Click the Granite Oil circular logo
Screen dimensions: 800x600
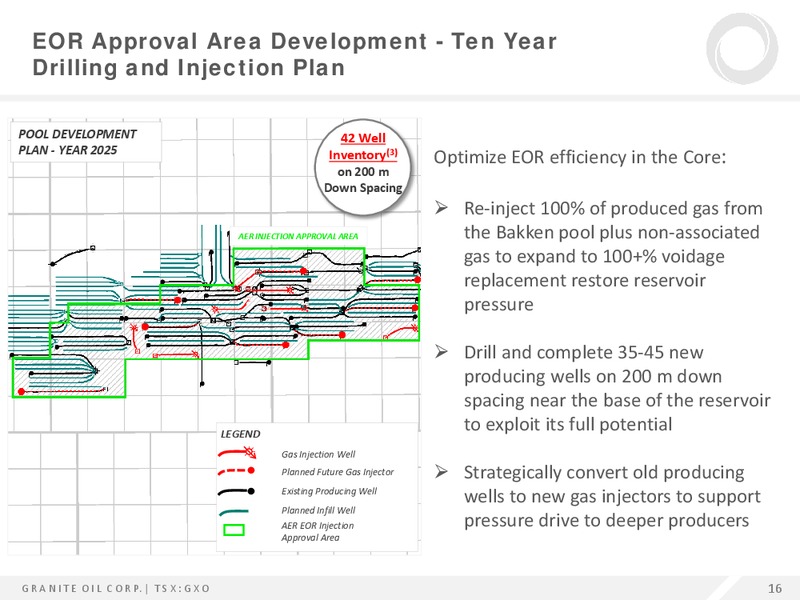tap(742, 48)
